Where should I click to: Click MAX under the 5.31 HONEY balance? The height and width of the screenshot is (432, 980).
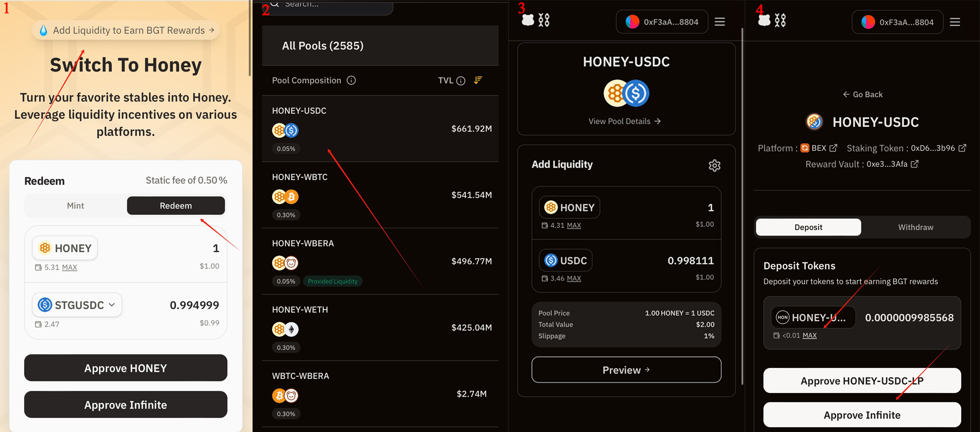[69, 267]
